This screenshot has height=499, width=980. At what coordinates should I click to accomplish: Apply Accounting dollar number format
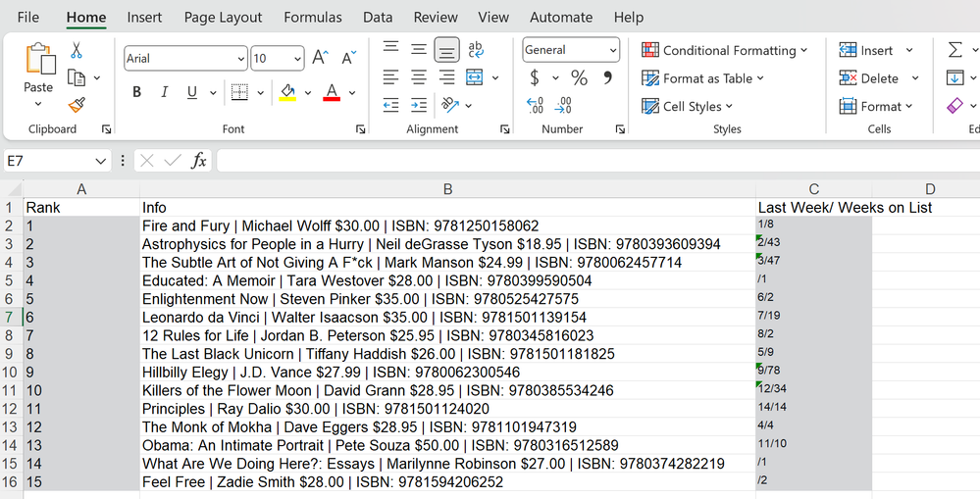tap(535, 78)
